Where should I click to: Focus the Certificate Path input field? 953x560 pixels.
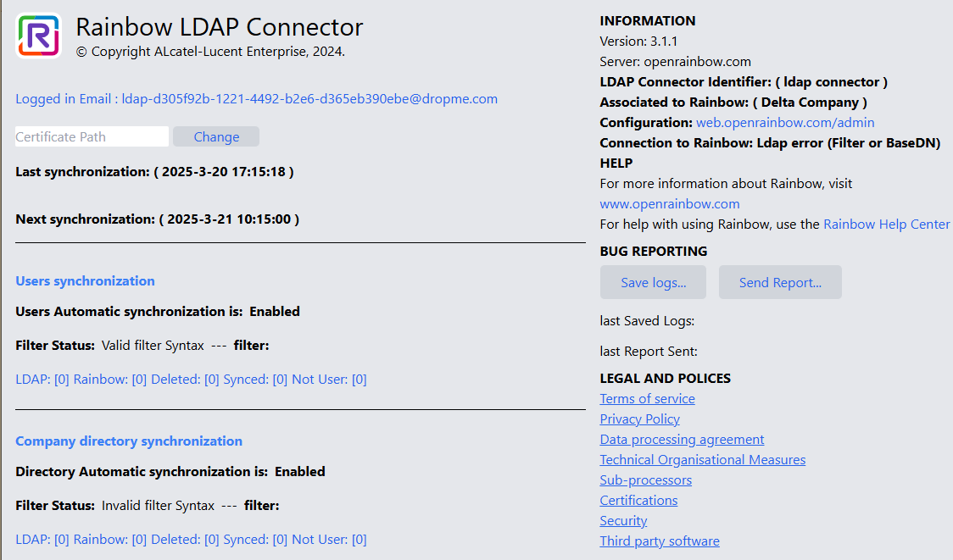[x=92, y=136]
